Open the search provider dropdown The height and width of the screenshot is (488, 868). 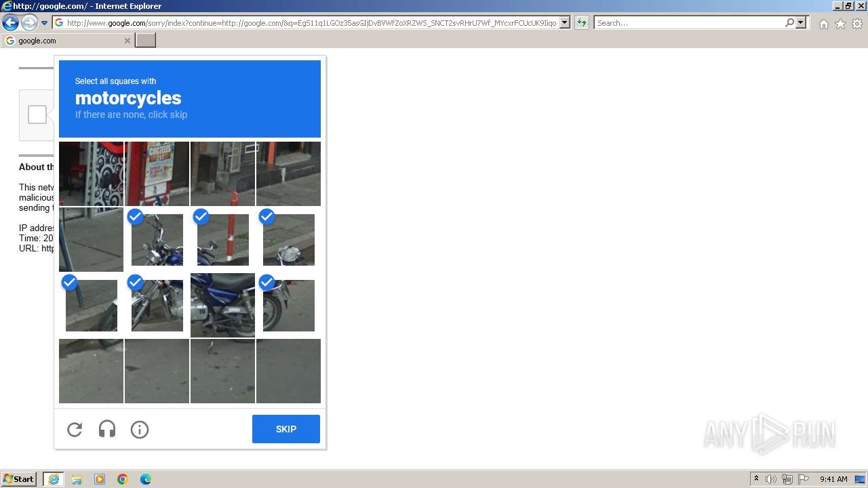[x=801, y=23]
